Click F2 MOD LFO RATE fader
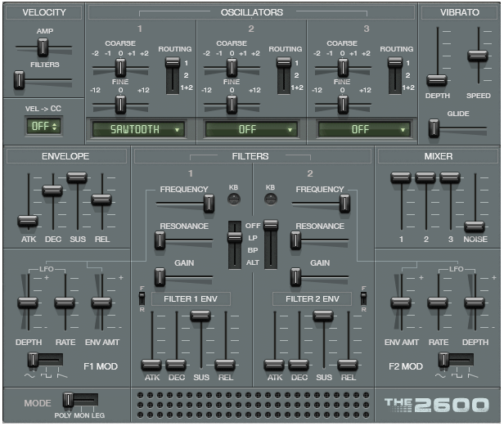 [438, 303]
